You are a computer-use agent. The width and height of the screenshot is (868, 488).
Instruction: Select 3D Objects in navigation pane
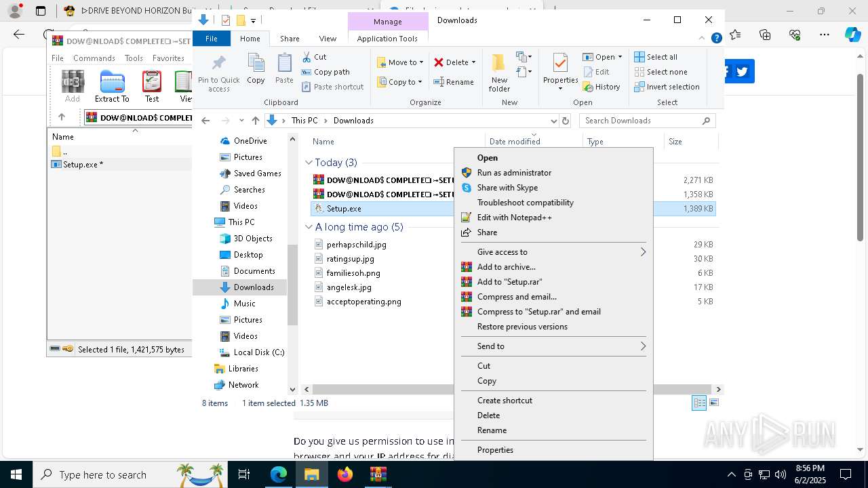click(253, 239)
